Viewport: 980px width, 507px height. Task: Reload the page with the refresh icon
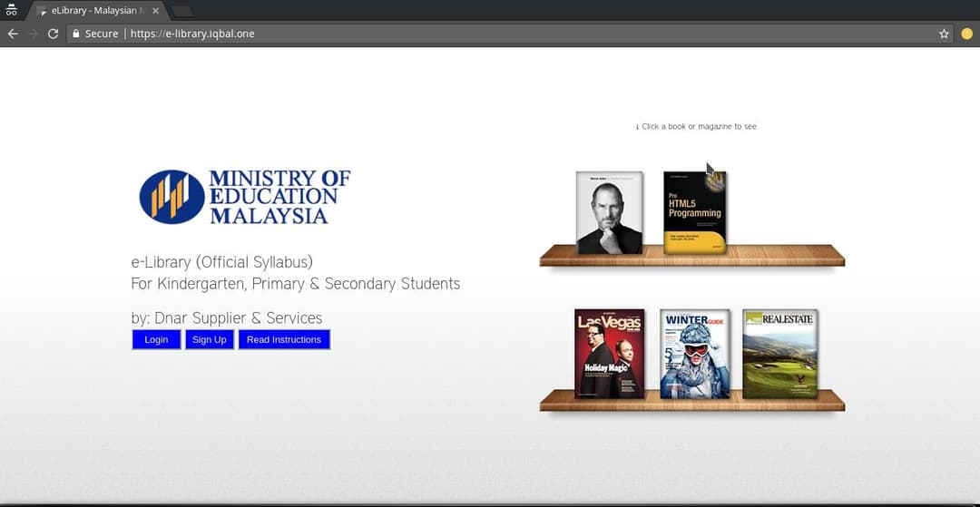click(54, 34)
